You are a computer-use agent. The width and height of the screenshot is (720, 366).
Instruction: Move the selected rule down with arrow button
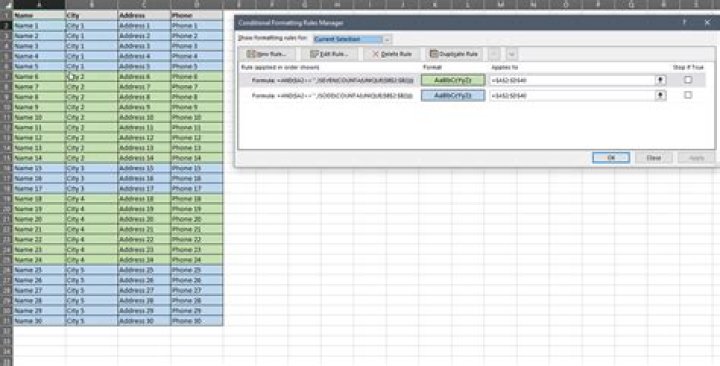(512, 54)
